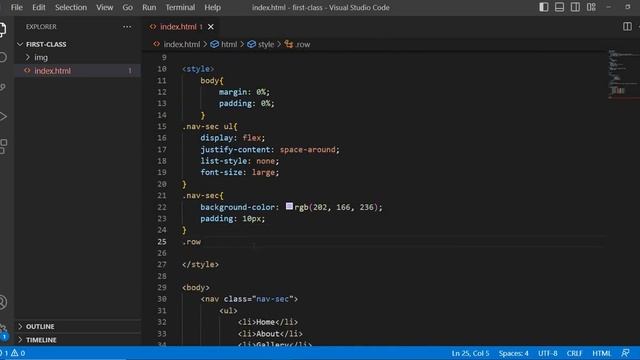Viewport: 640px width, 360px height.
Task: Toggle the bottom panel layout icon
Action: 559,7
